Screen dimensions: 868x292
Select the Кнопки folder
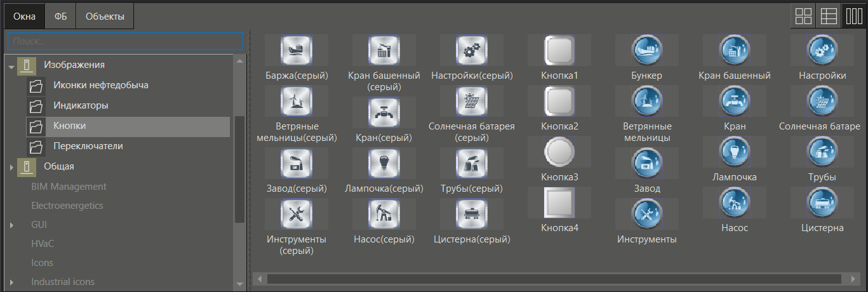128,126
